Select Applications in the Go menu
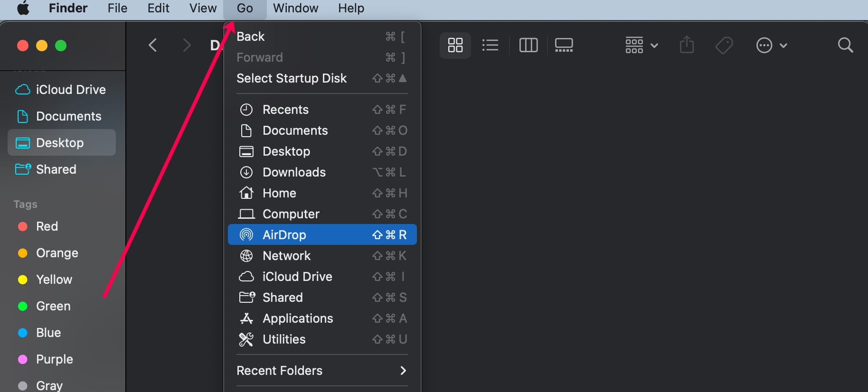Viewport: 868px width, 392px height. pos(298,318)
